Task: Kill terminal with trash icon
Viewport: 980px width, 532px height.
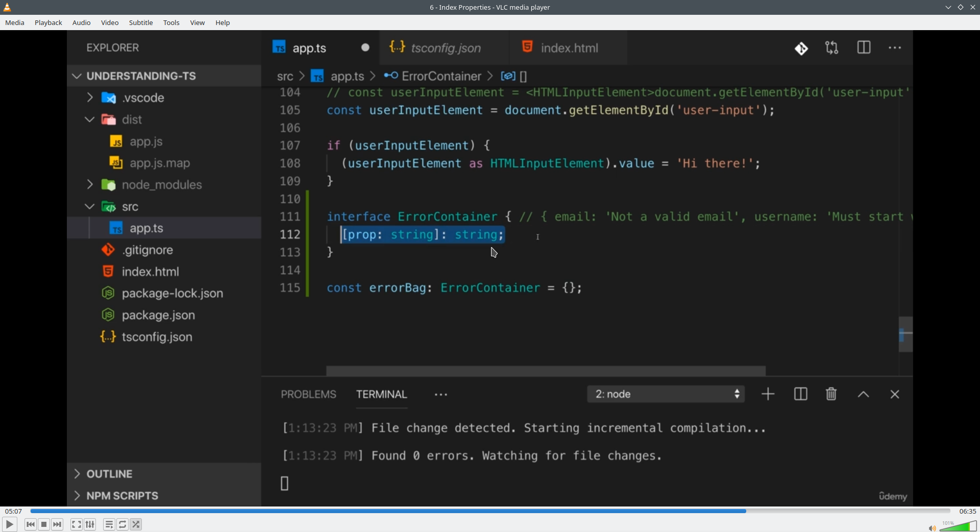Action: coord(831,394)
